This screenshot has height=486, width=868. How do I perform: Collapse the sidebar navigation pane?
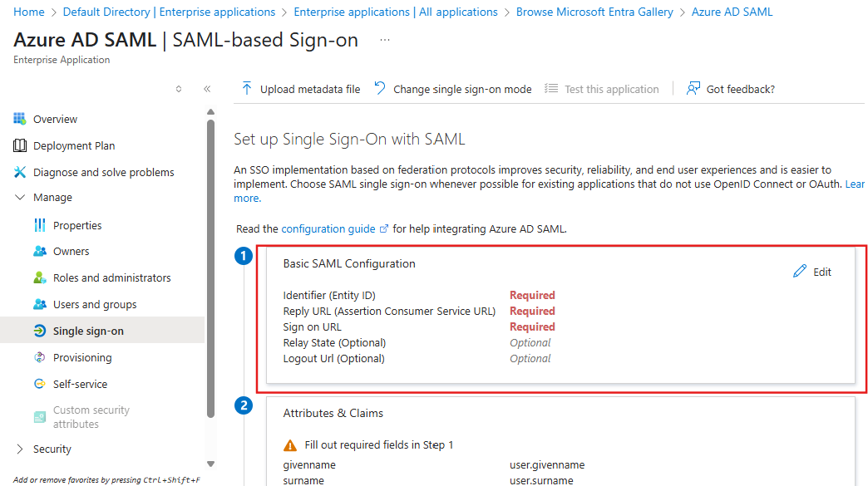click(x=207, y=89)
